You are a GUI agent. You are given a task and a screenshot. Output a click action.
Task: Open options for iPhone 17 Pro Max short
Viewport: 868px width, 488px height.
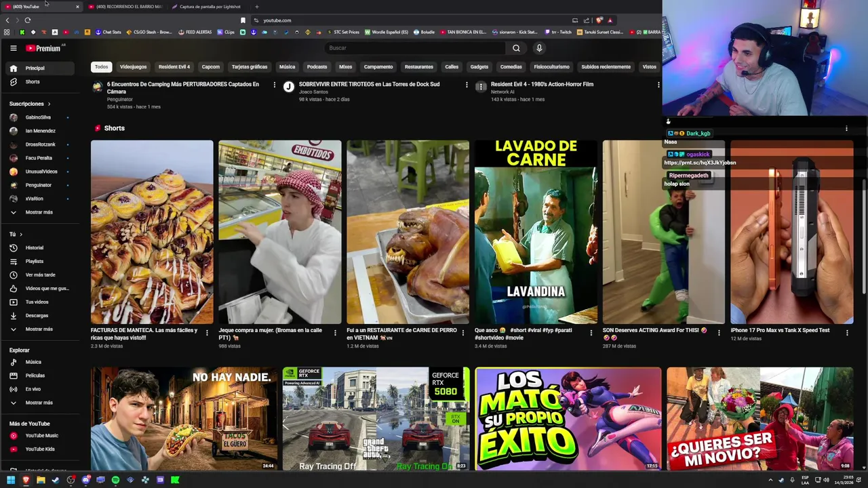[847, 333]
